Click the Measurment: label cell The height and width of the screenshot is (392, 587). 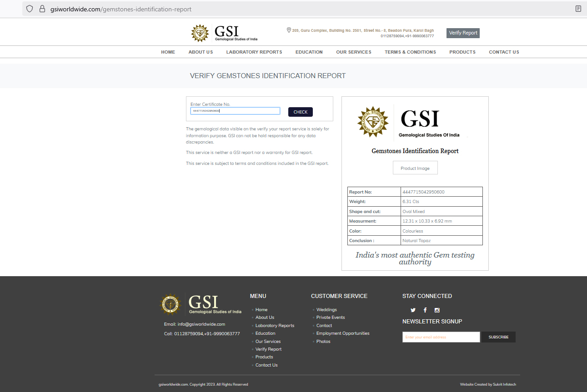(x=374, y=221)
